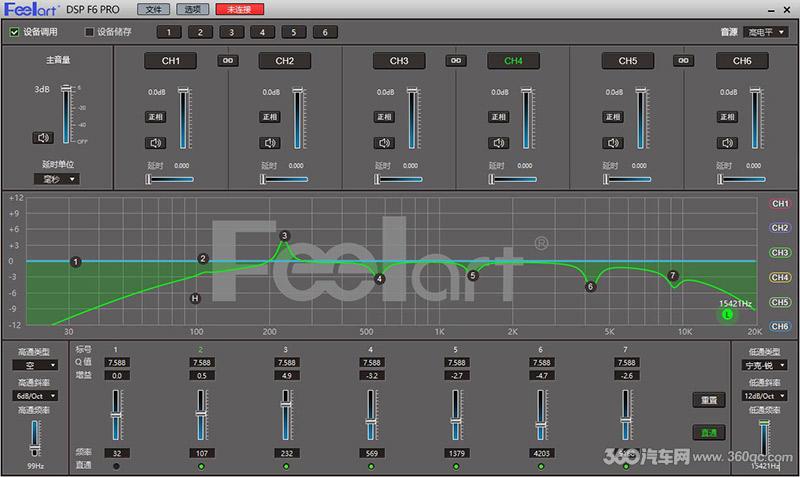The width and height of the screenshot is (800, 477).
Task: Show CH5 curve using the side badge
Action: pos(780,302)
